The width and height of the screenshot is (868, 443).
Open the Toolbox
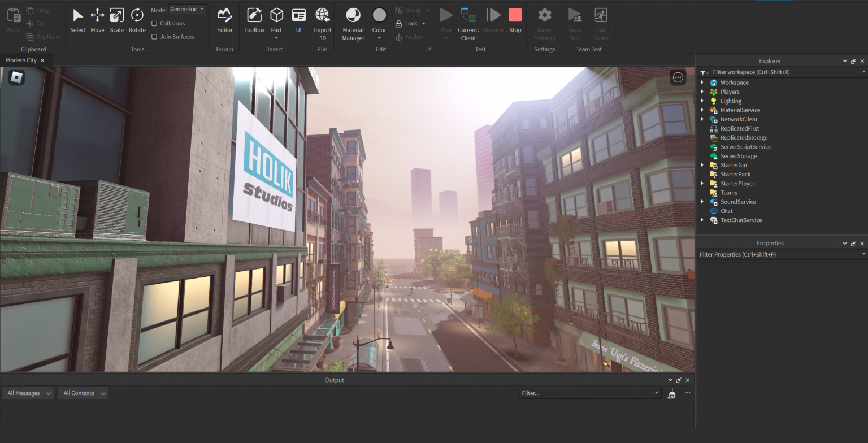tap(254, 21)
